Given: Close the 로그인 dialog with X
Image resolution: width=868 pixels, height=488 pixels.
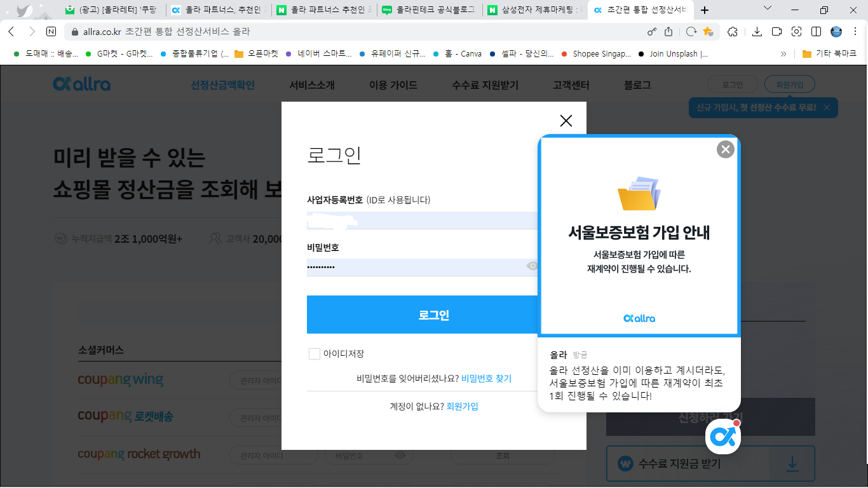Looking at the screenshot, I should click(x=566, y=121).
